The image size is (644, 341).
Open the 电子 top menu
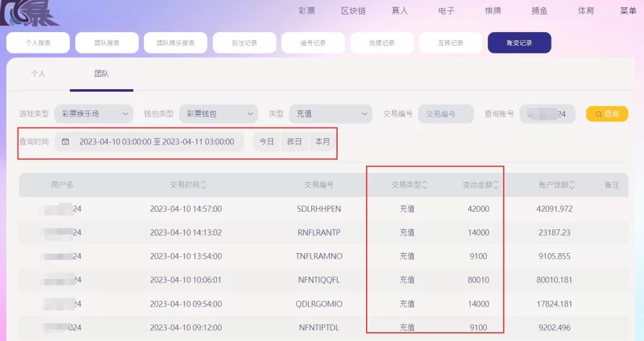click(x=446, y=11)
